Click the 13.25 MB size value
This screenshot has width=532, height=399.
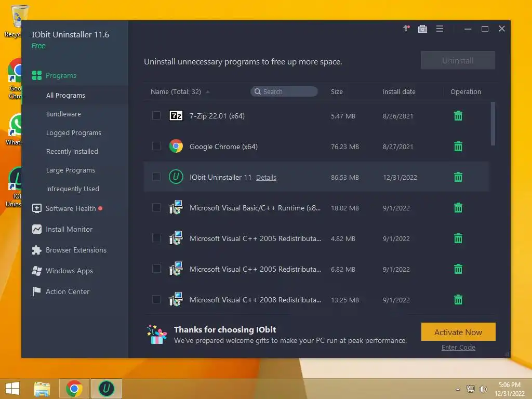345,300
